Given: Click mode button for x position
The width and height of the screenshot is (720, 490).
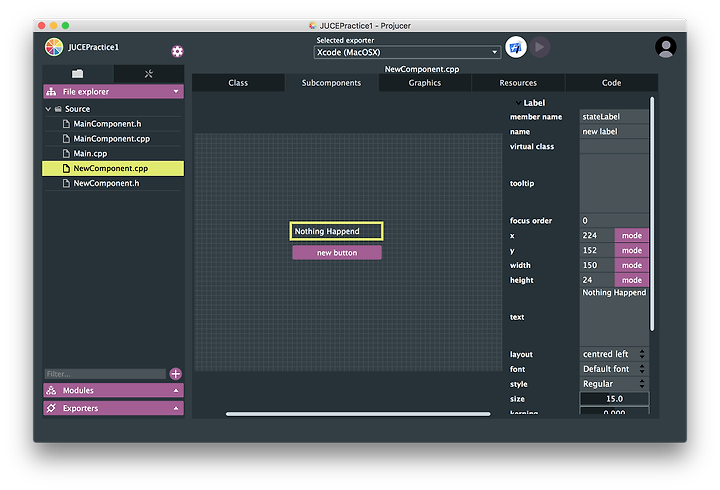Looking at the screenshot, I should [632, 235].
